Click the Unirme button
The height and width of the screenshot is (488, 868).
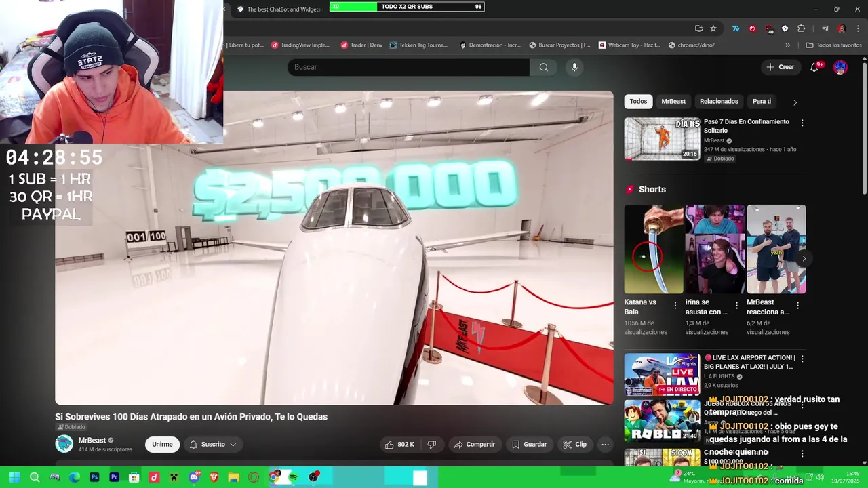162,445
